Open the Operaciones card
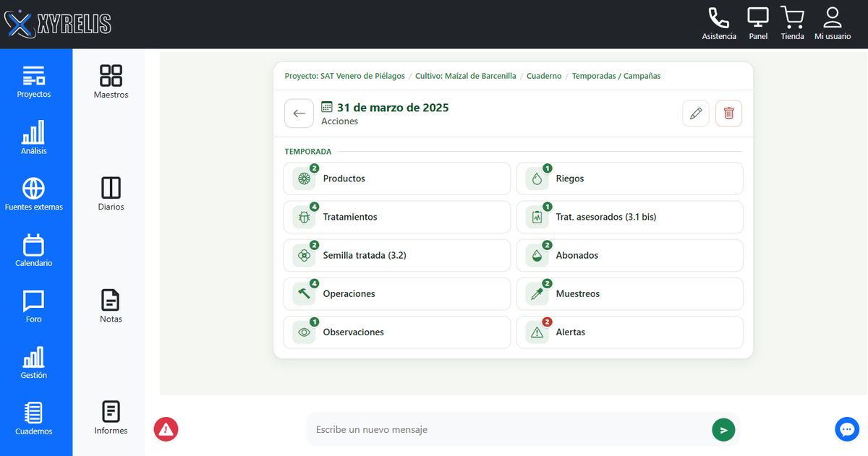This screenshot has height=456, width=868. click(x=397, y=294)
